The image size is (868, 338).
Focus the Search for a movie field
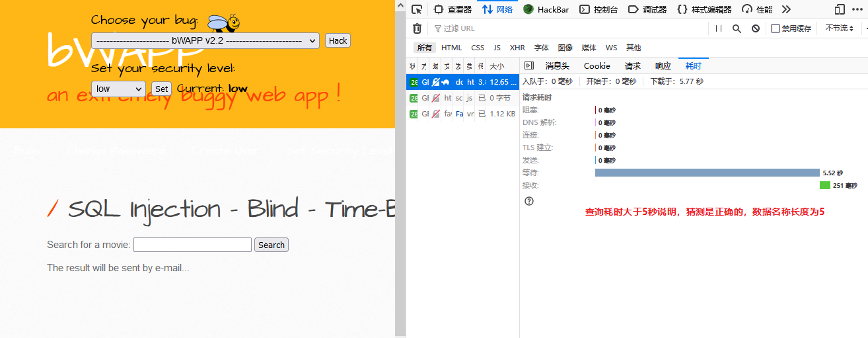[192, 245]
